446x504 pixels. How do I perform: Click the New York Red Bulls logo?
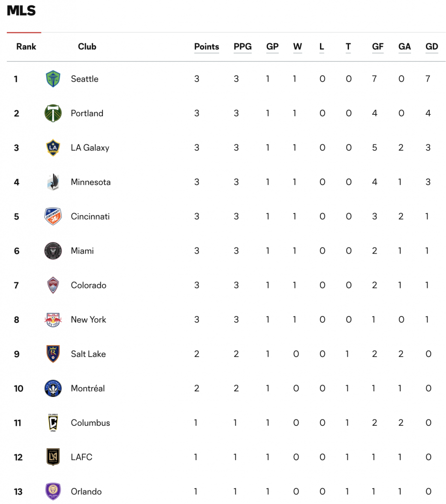coord(53,319)
